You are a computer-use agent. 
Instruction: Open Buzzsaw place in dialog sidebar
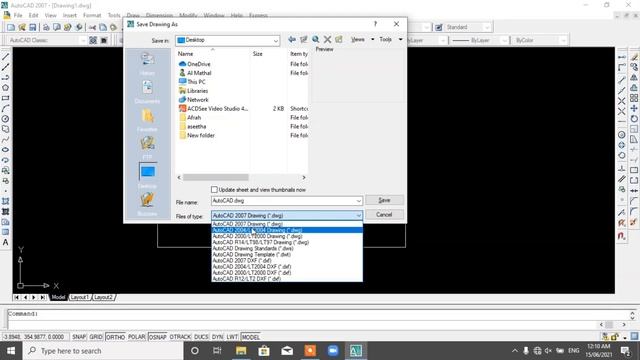tap(147, 204)
